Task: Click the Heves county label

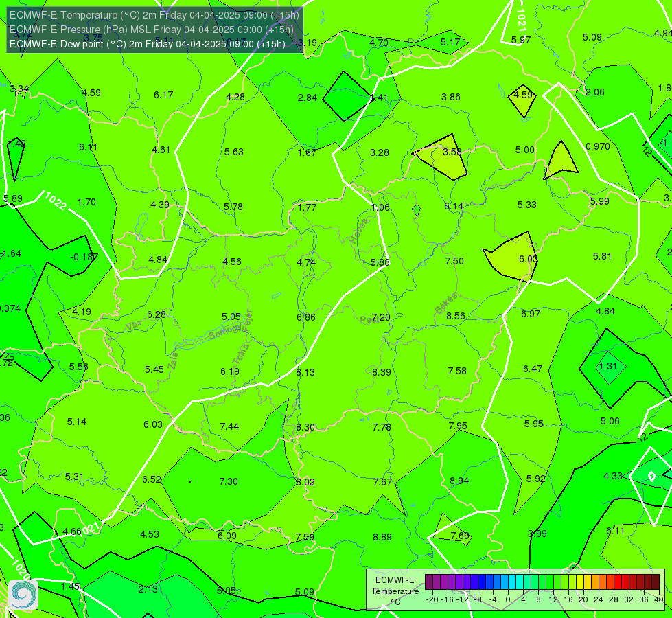Action: coord(359,231)
